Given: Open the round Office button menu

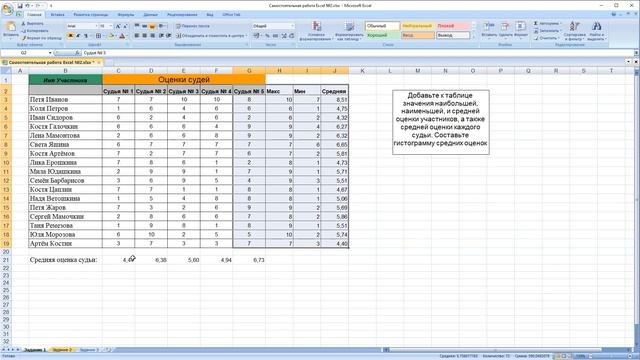Looking at the screenshot, I should click(x=8, y=9).
